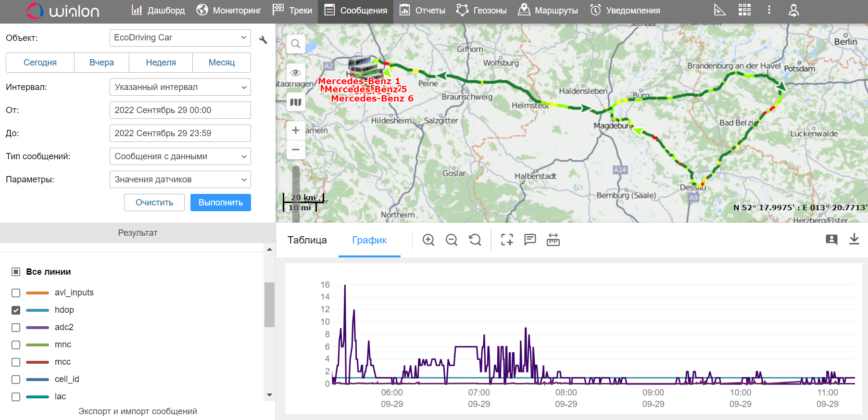Viewport: 868px width, 420px height.
Task: Open the user account icon
Action: 793,10
